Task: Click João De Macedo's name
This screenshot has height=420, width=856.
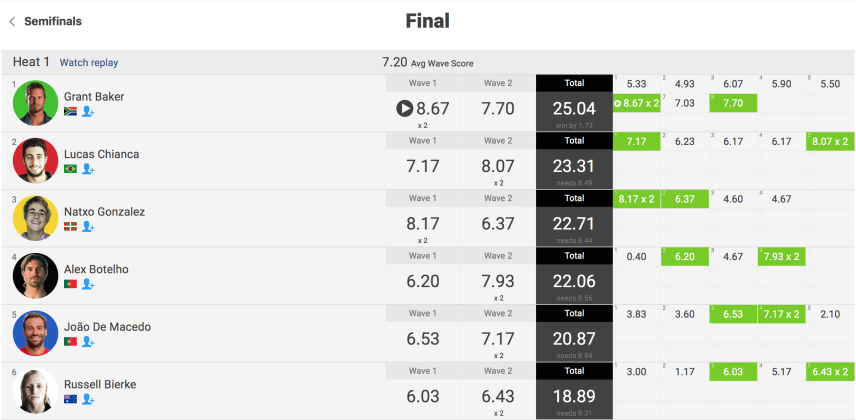Action: pos(108,327)
